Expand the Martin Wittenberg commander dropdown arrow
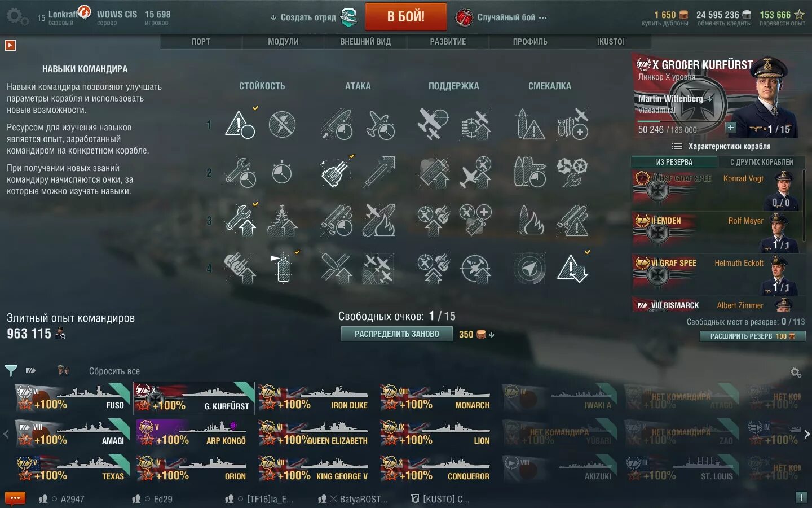 coord(710,98)
